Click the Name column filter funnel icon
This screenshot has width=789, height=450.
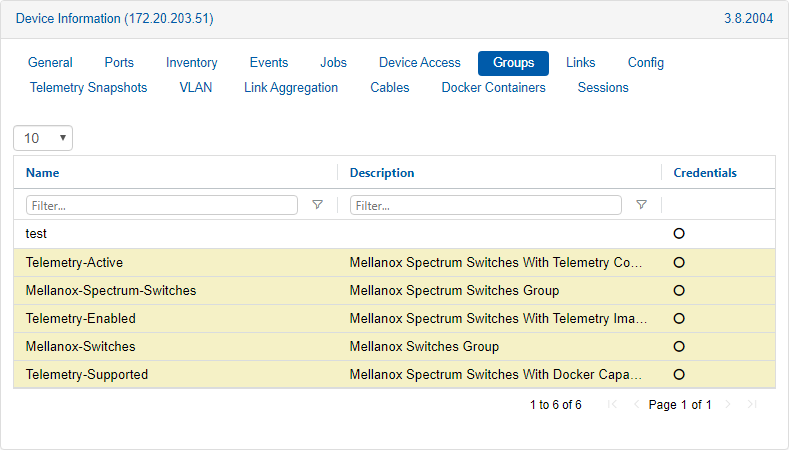coord(317,205)
